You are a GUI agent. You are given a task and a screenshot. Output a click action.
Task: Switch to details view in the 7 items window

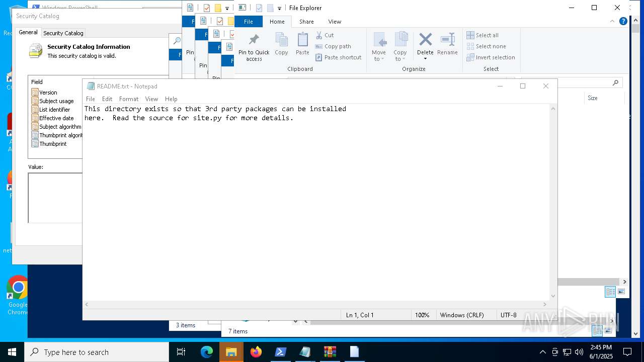coord(597,331)
